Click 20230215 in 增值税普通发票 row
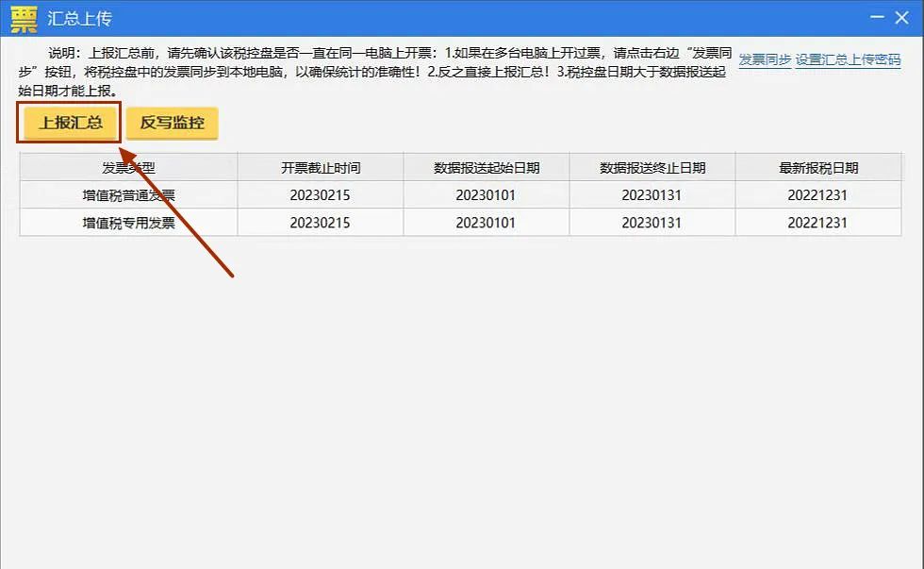The height and width of the screenshot is (569, 924). click(320, 195)
